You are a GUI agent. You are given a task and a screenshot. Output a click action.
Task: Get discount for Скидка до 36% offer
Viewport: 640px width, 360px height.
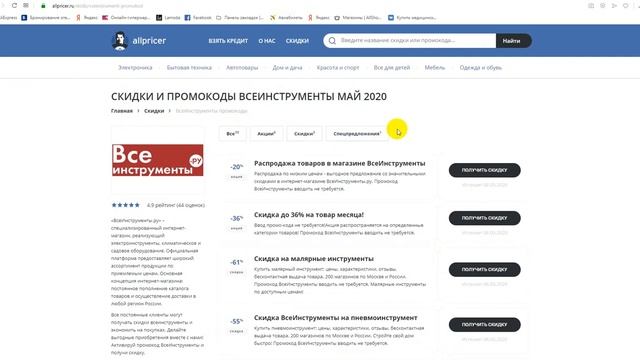click(x=484, y=218)
